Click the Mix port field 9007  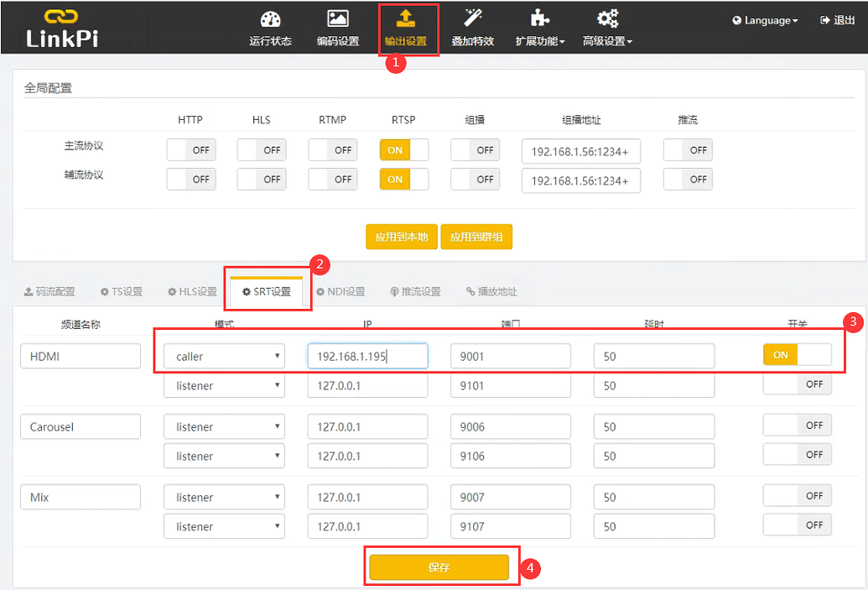pos(510,498)
